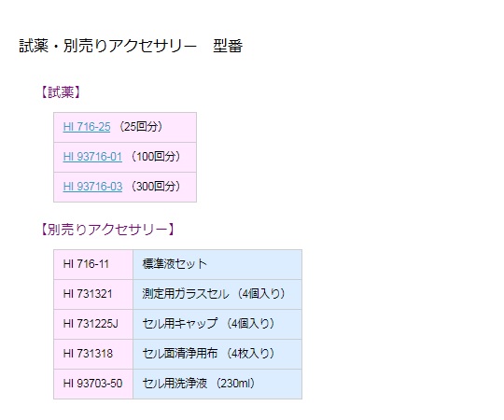Click the セル面清浄用布 (4枚入り) description cell
The image size is (504, 420).
pyautogui.click(x=217, y=354)
